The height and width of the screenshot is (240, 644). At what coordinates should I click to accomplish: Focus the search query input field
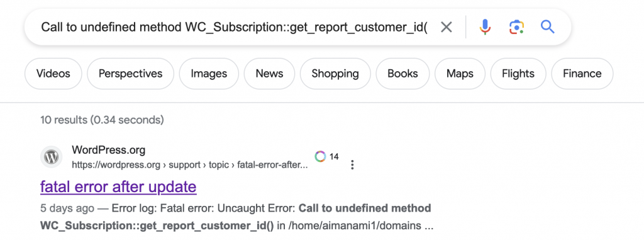tap(234, 28)
